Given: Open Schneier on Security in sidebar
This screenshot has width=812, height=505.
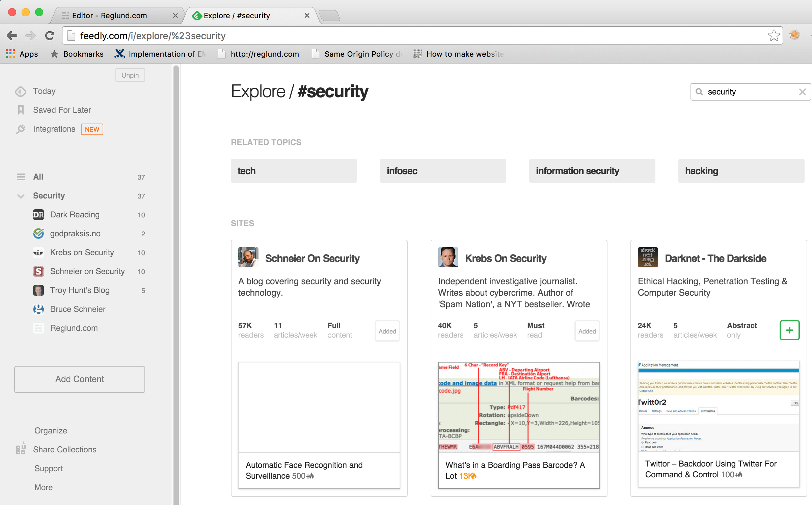Looking at the screenshot, I should [x=87, y=271].
